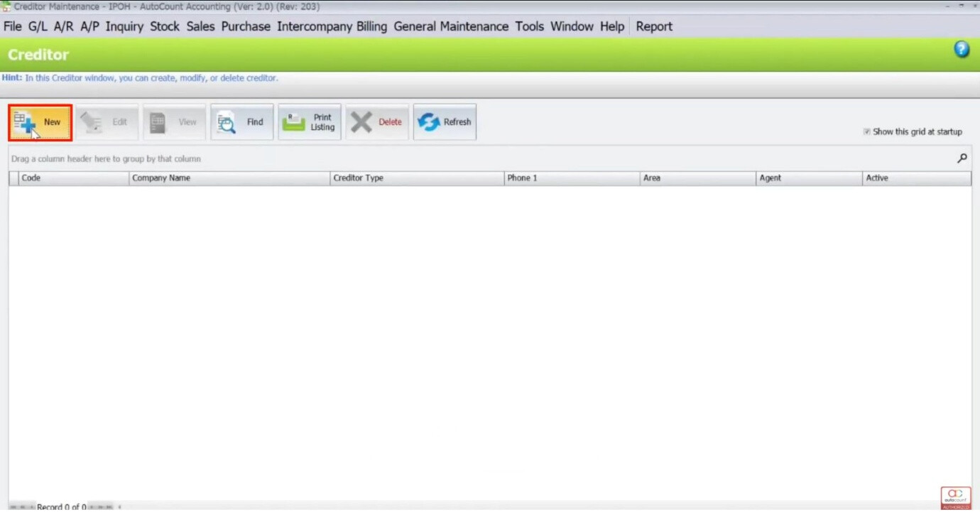Click the search magnifier above the grid
Image resolution: width=980 pixels, height=522 pixels.
962,158
